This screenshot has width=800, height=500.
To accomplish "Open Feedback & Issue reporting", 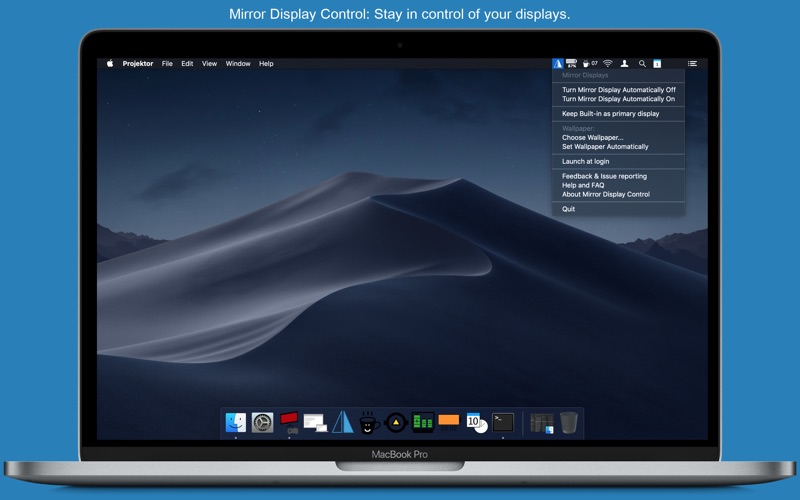I will pyautogui.click(x=618, y=177).
